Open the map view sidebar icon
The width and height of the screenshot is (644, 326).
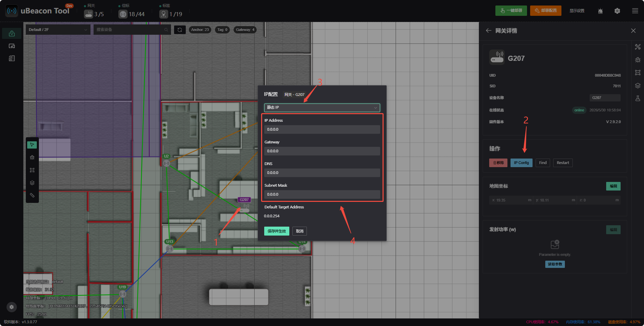tap(12, 33)
